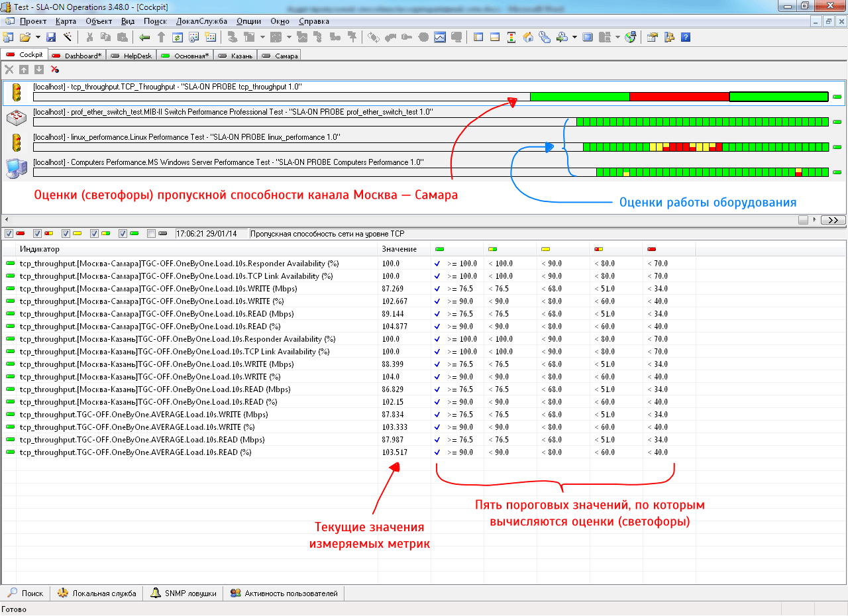Image resolution: width=848 pixels, height=616 pixels.
Task: Click the >> expand button right of scrollbar
Action: pos(833,220)
